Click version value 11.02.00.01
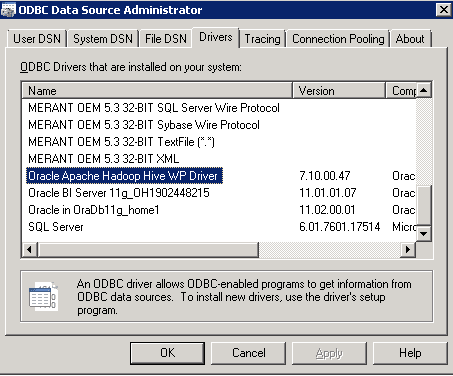Image resolution: width=453 pixels, height=376 pixels. 327,210
